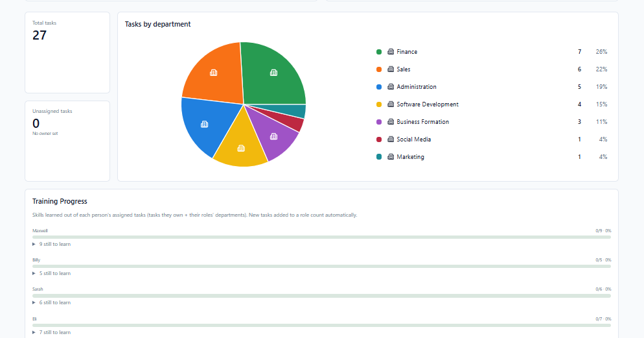Click the building icon beside Software Development
The width and height of the screenshot is (644, 338).
coord(391,104)
